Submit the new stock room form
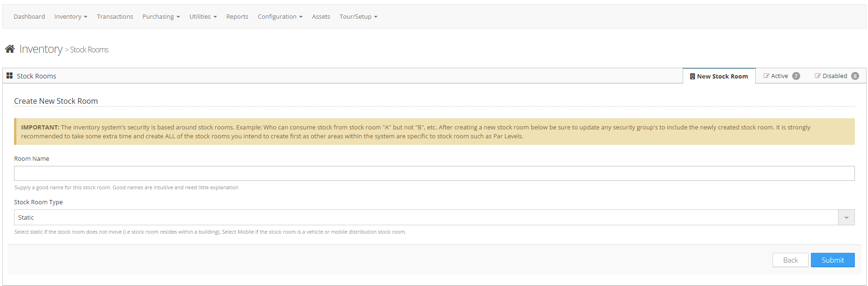Image resolution: width=868 pixels, height=286 pixels. click(x=832, y=260)
